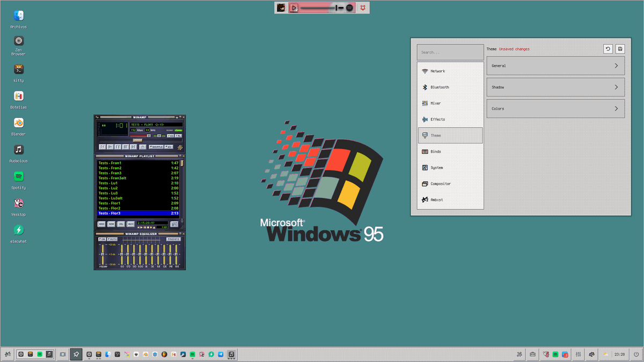The width and height of the screenshot is (644, 362).
Task: Click the playlist MISC button
Action: pyautogui.click(x=130, y=224)
